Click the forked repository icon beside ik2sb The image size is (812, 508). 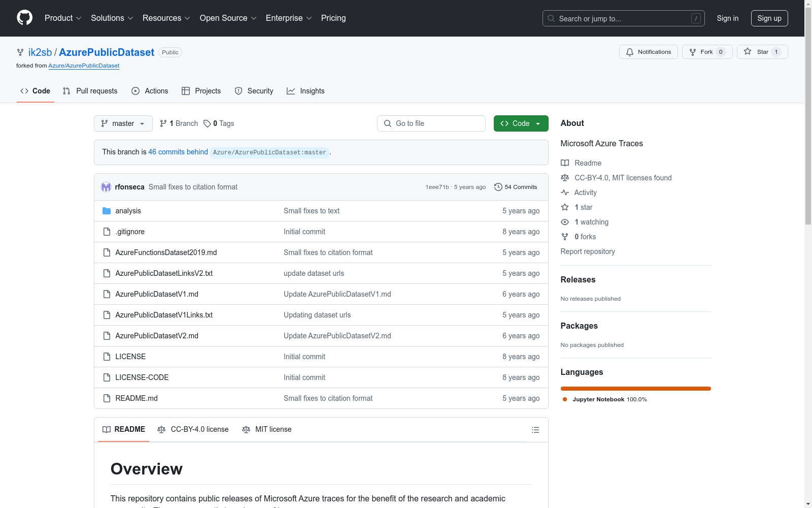(x=20, y=52)
